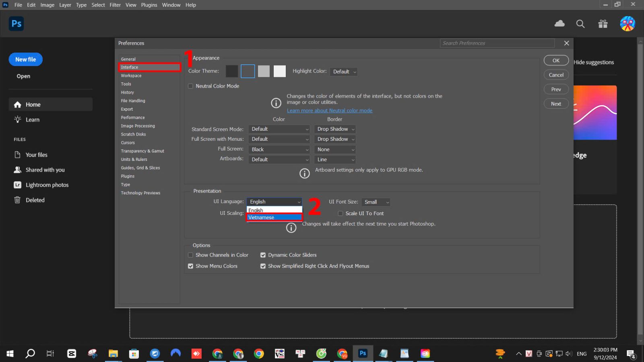This screenshot has height=362, width=644.
Task: Open Windows Start menu
Action: point(10,354)
